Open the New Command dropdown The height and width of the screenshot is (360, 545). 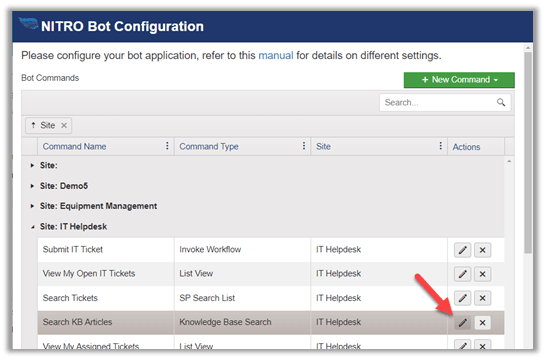pyautogui.click(x=459, y=80)
